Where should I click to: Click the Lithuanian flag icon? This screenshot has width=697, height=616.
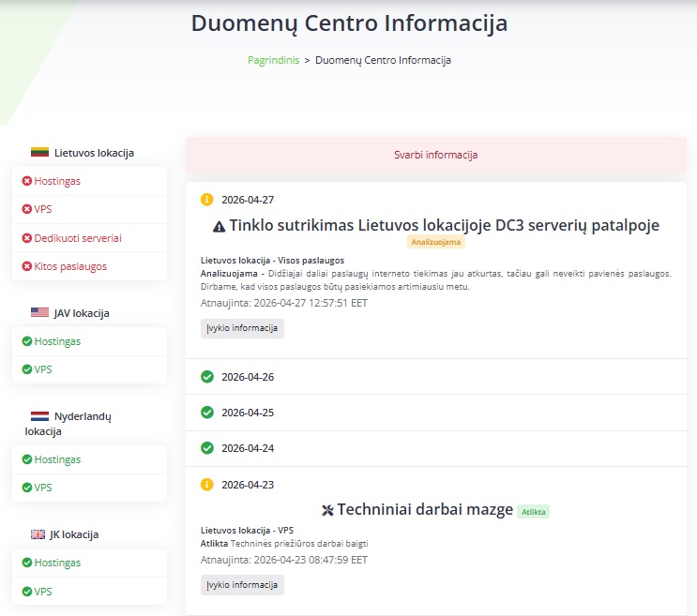pos(39,153)
